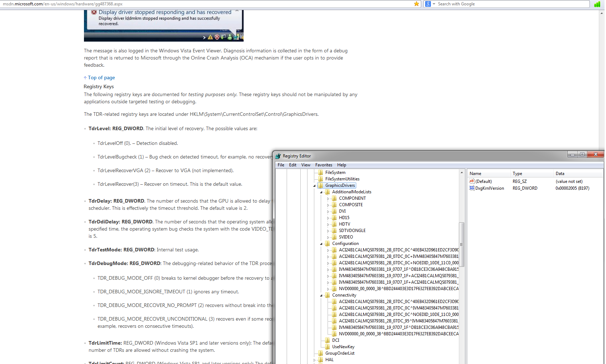Click the display driver notification image

164,26
